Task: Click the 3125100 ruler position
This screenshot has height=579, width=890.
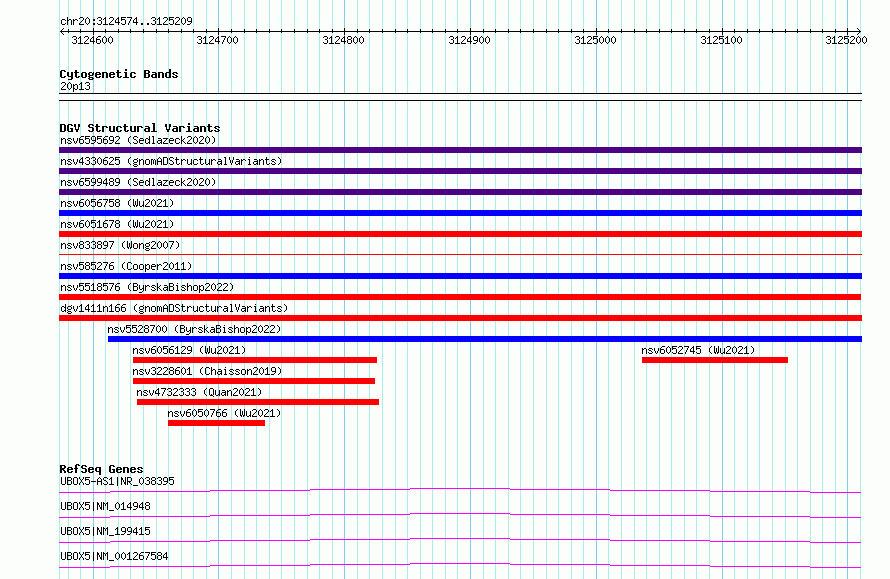Action: pyautogui.click(x=721, y=40)
